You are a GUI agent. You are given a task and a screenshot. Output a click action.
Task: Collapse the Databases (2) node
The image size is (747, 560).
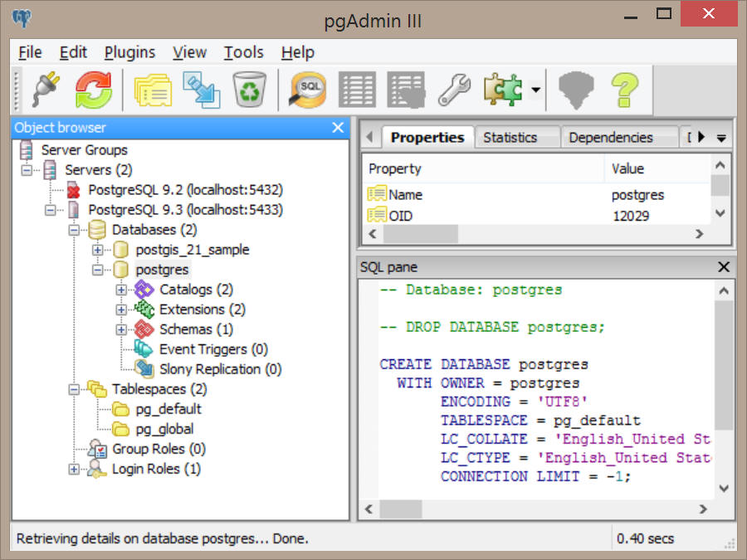point(74,230)
